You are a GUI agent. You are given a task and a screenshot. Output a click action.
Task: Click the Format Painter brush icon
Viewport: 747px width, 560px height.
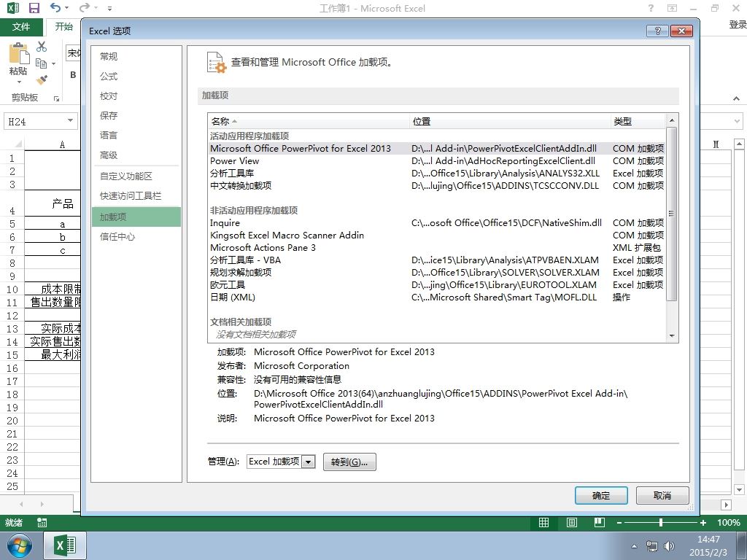[42, 79]
